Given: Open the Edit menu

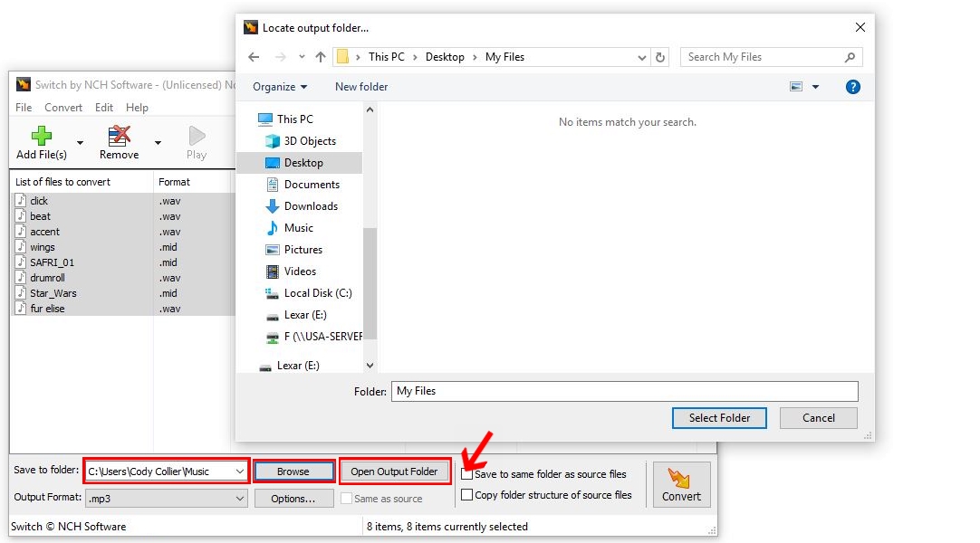Looking at the screenshot, I should tap(103, 107).
